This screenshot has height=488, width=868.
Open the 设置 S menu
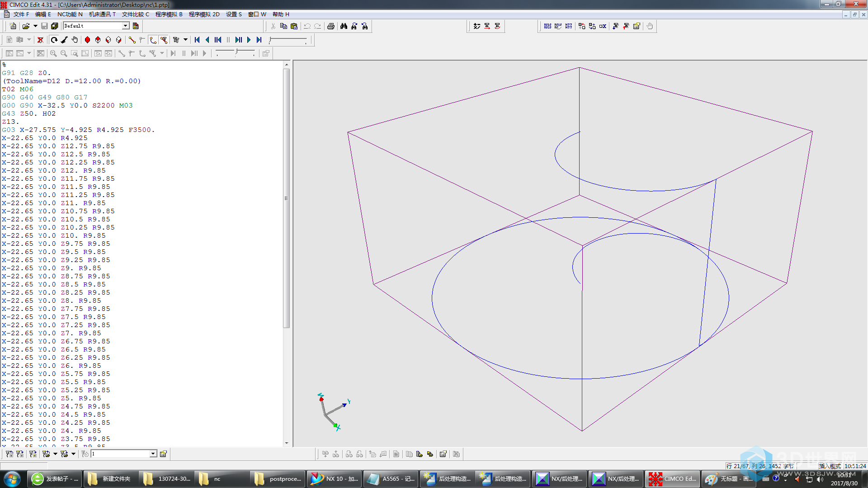(234, 14)
